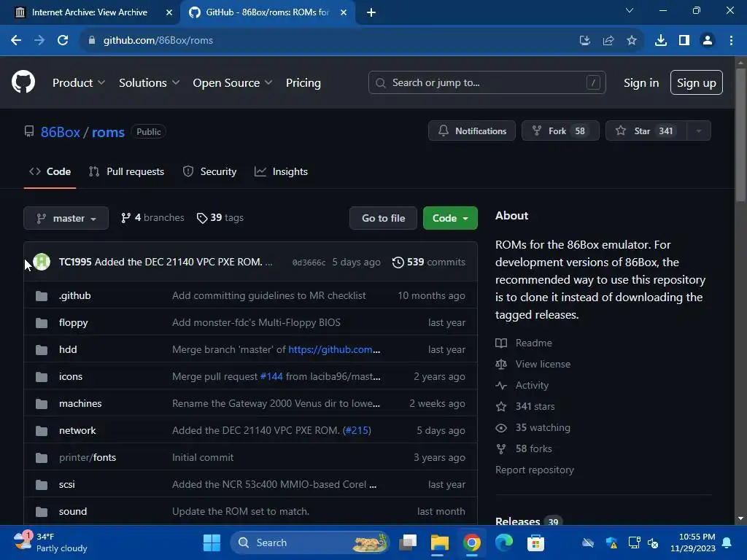Screen dimensions: 747x560
Task: Open the 539 commits history
Action: [x=429, y=262]
